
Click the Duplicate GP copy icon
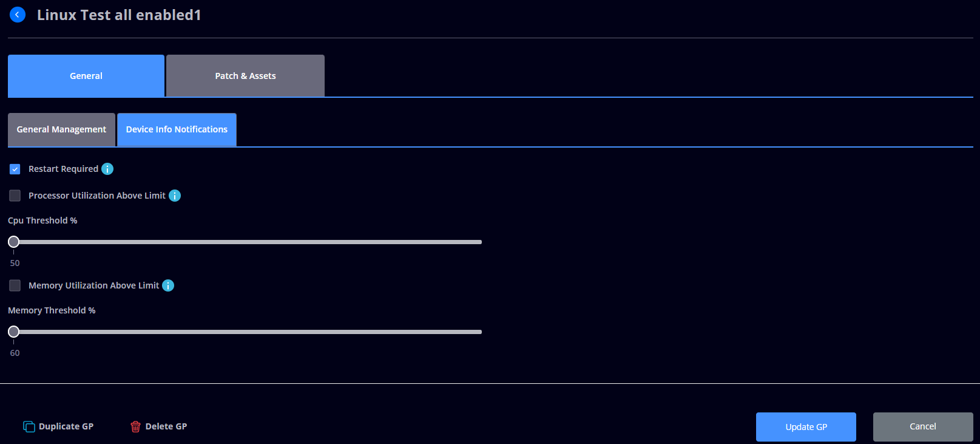[x=29, y=426]
